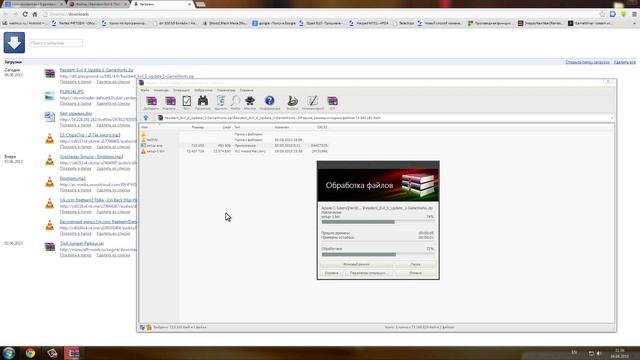
Task: Open the Параметры menu in WinRAR
Action: coord(226,90)
